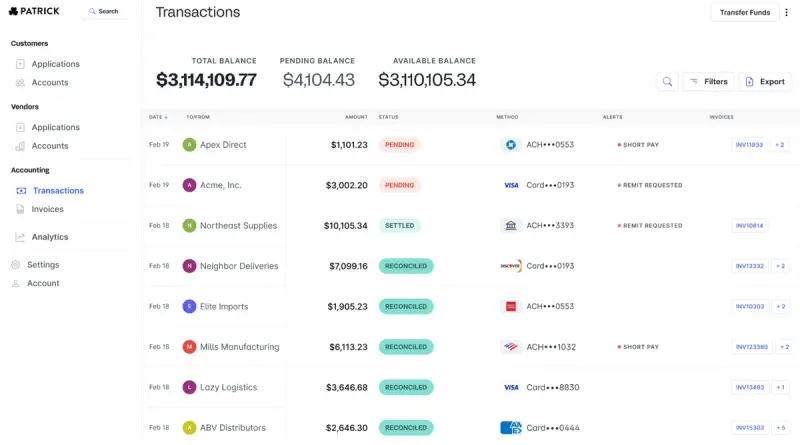This screenshot has height=445, width=800.
Task: Go to Customers Accounts page
Action: tap(50, 83)
